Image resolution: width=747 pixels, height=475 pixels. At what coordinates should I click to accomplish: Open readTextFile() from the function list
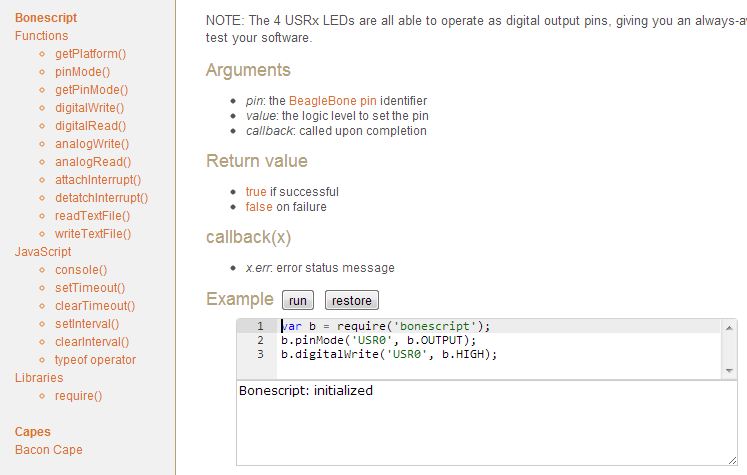click(92, 216)
